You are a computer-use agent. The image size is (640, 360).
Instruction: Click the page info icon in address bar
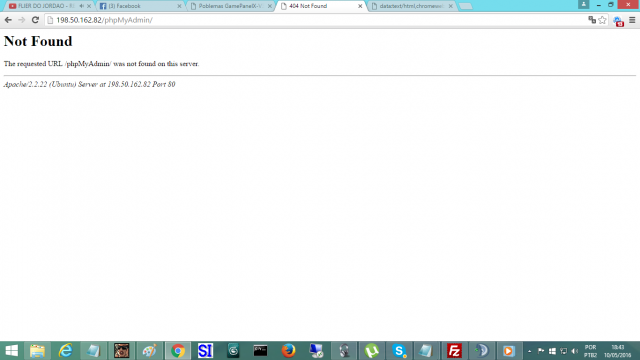[x=50, y=20]
